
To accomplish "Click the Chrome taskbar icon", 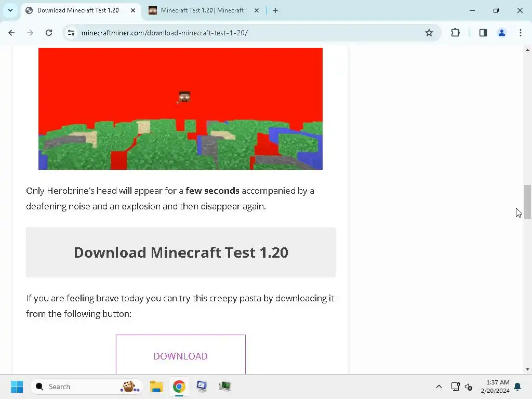I will [x=179, y=387].
